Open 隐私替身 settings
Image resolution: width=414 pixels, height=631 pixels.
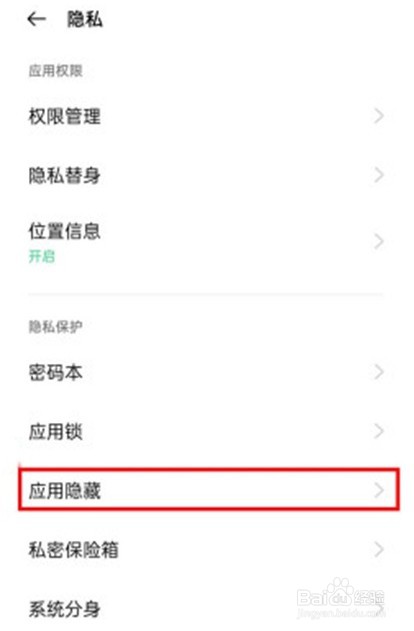tap(207, 175)
